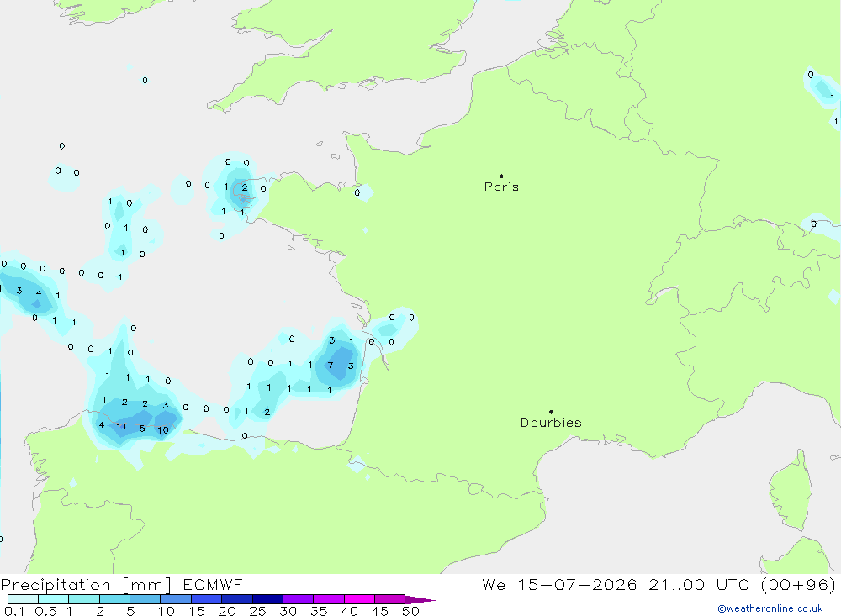The width and height of the screenshot is (841, 616).
Task: Click the legend's over-50 arrow tip
Action: [420, 600]
